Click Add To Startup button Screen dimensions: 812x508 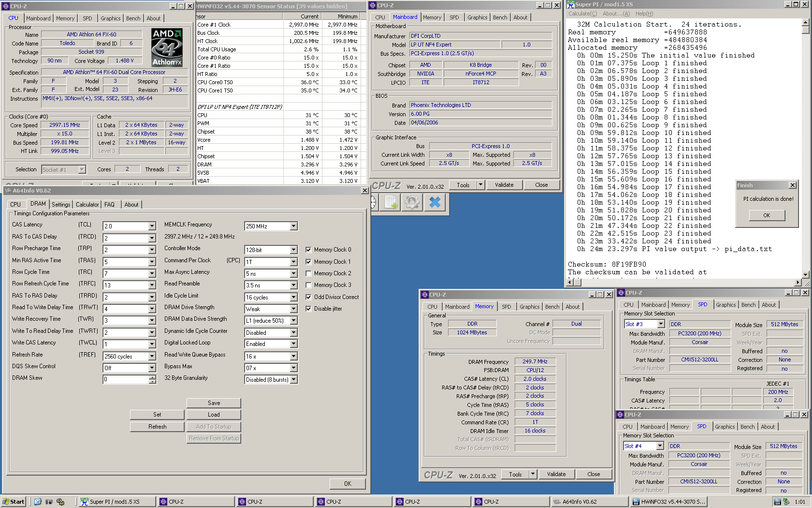point(214,427)
